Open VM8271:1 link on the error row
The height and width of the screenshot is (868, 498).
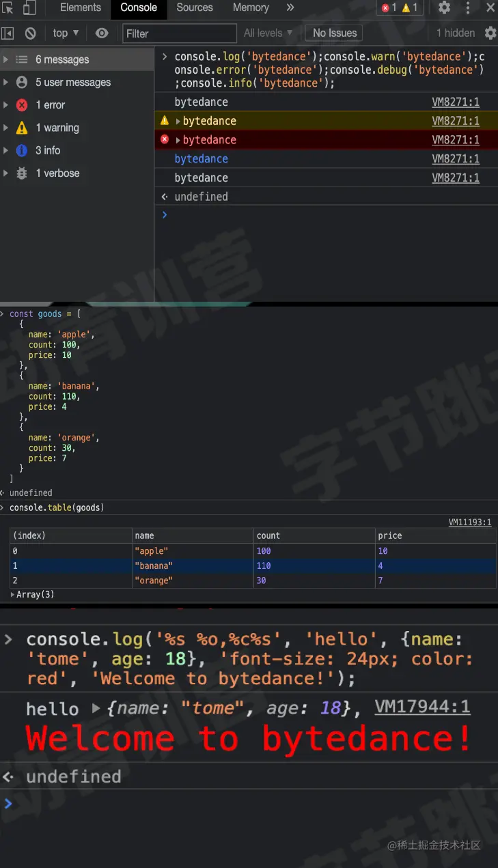point(456,140)
